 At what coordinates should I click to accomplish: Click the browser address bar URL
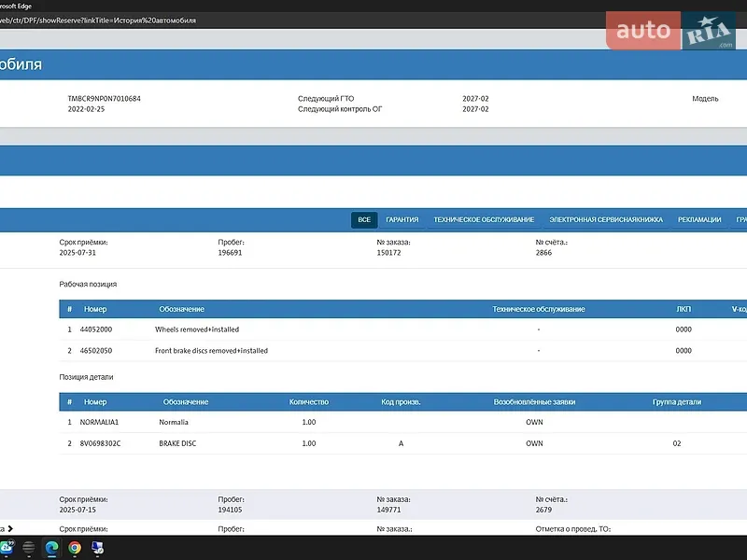(98, 21)
